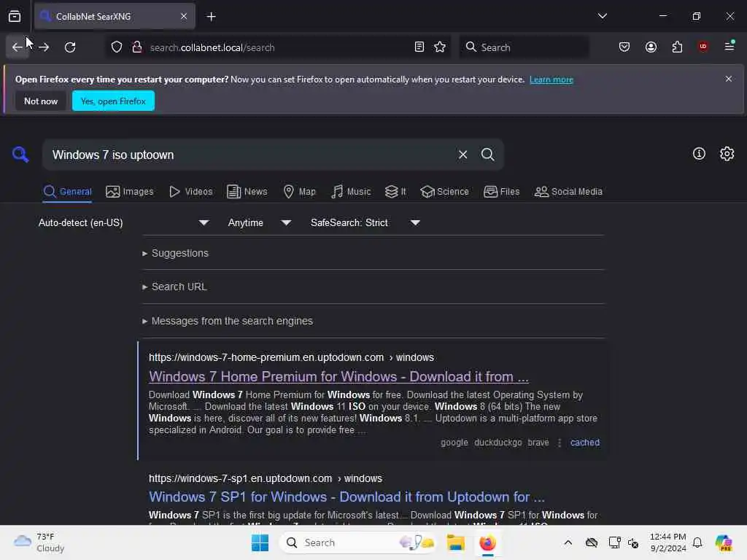
Task: Click Yes, open Firefox button
Action: [x=113, y=101]
